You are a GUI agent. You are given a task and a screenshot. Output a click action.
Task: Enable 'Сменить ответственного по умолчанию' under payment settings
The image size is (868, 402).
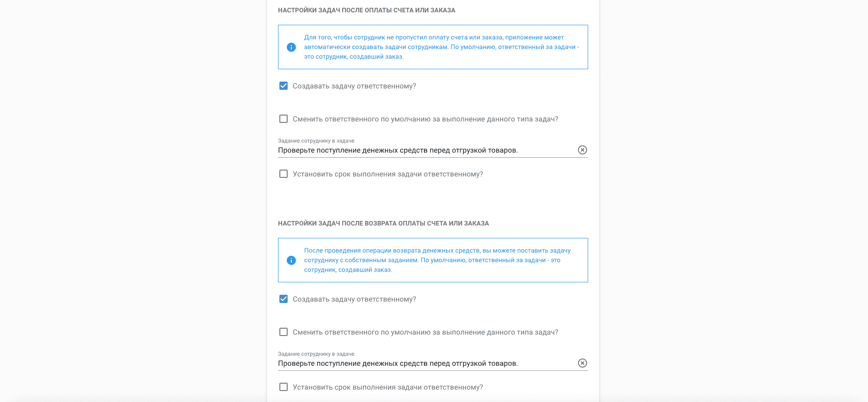(x=284, y=119)
